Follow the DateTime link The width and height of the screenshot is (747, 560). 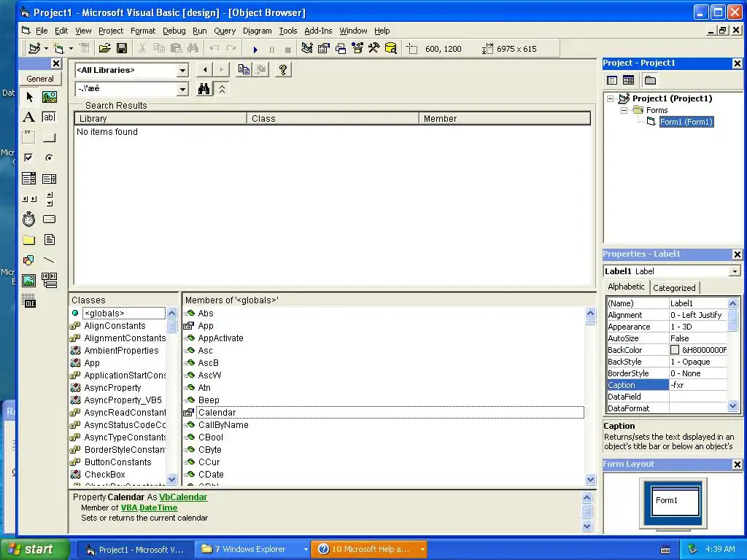pyautogui.click(x=158, y=507)
